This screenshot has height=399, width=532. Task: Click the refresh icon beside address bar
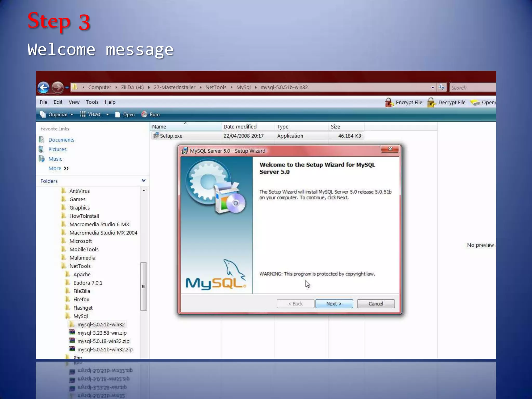click(442, 87)
